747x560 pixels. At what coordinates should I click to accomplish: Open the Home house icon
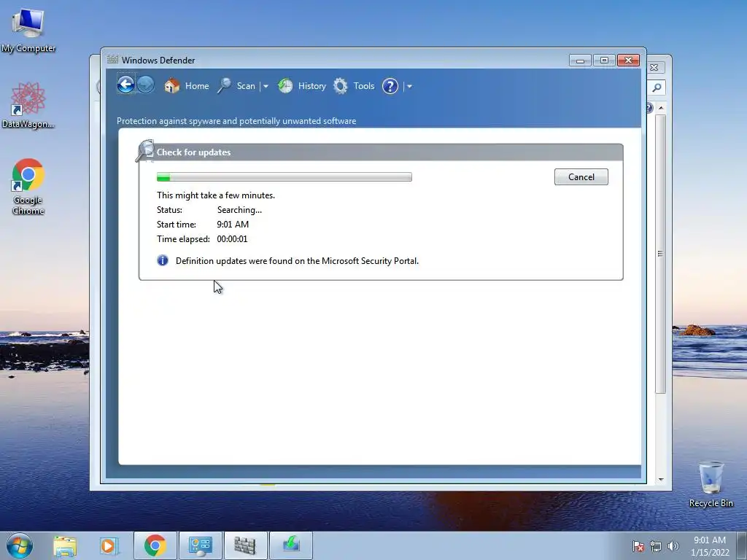coord(172,86)
